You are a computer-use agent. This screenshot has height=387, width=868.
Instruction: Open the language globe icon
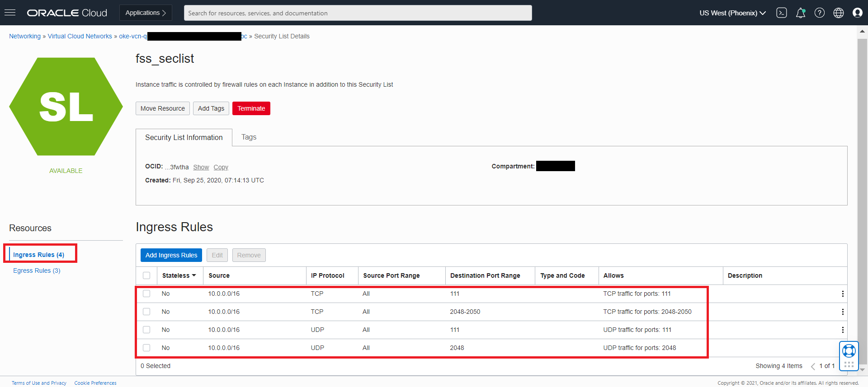[839, 13]
